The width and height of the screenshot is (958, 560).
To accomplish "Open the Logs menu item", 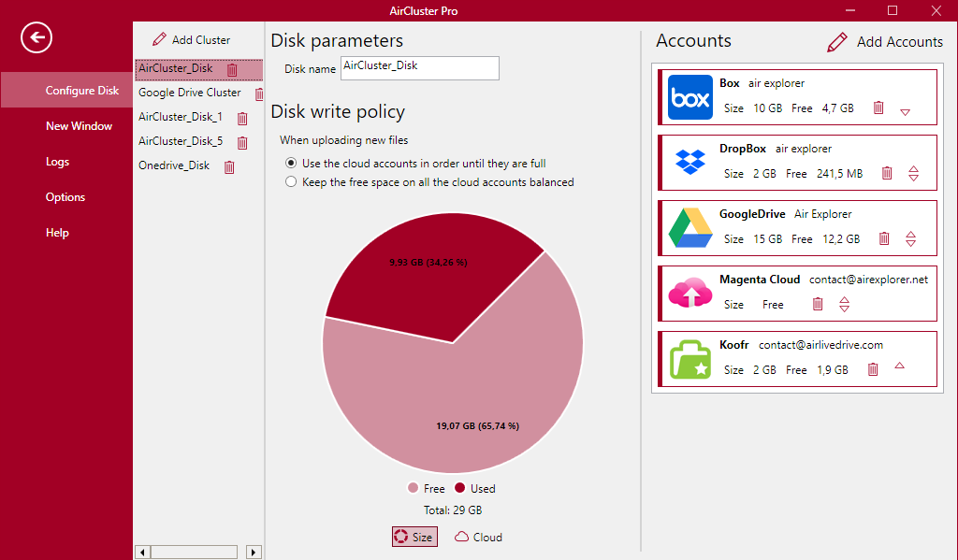I will pos(57,162).
